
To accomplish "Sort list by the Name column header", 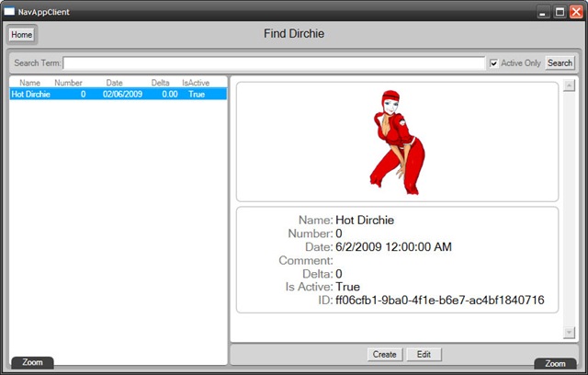I will pyautogui.click(x=29, y=83).
